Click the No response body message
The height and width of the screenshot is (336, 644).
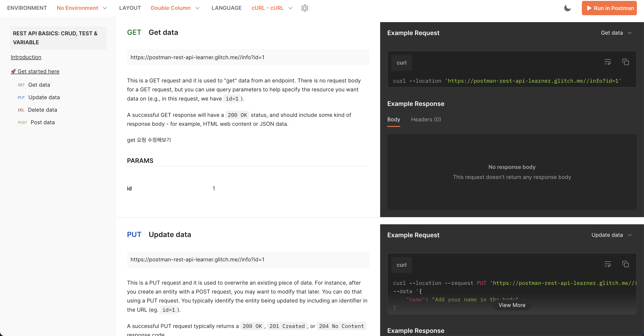pos(512,167)
